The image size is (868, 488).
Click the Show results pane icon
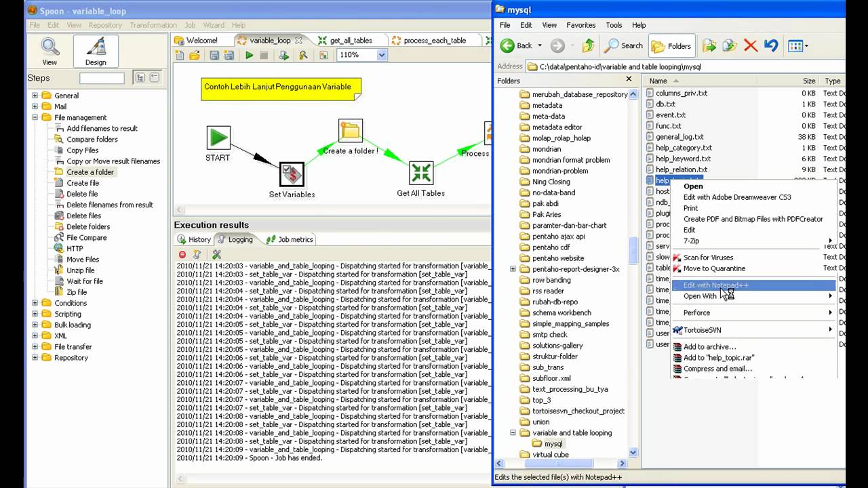click(x=323, y=56)
